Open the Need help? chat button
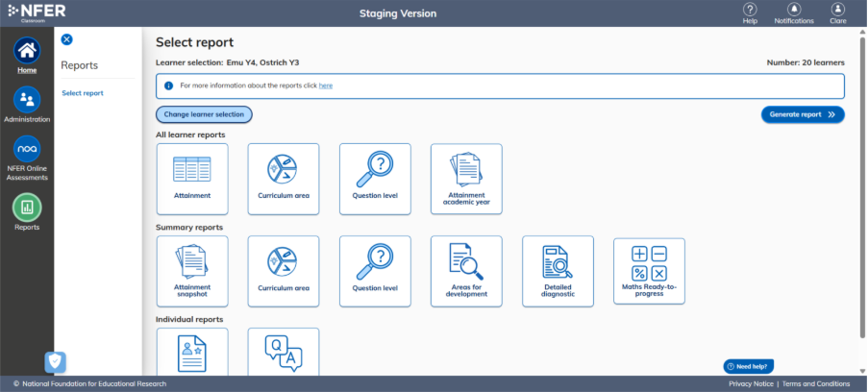868x392 pixels. coord(749,366)
